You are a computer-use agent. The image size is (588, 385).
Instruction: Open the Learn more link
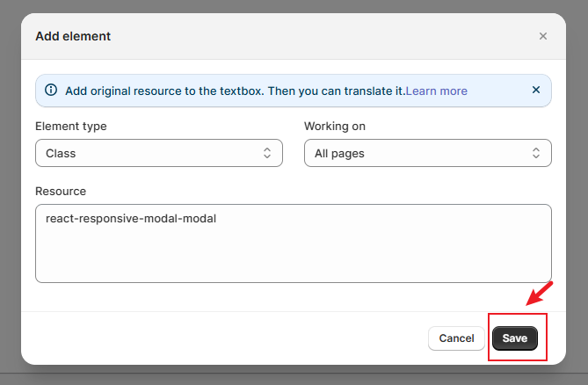(x=437, y=91)
